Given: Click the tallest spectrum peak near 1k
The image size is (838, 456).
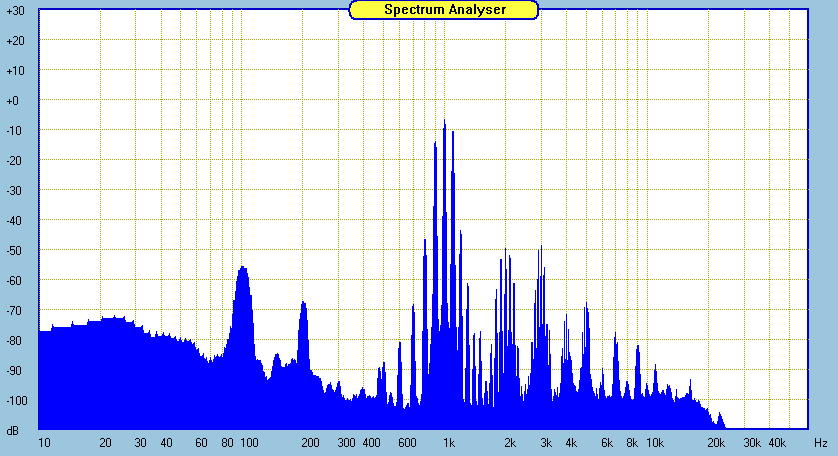Looking at the screenshot, I should pos(444,122).
